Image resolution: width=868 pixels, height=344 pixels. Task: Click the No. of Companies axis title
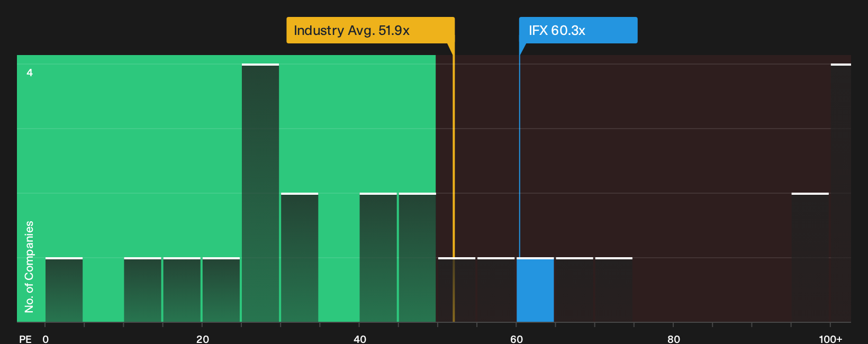coord(29,267)
